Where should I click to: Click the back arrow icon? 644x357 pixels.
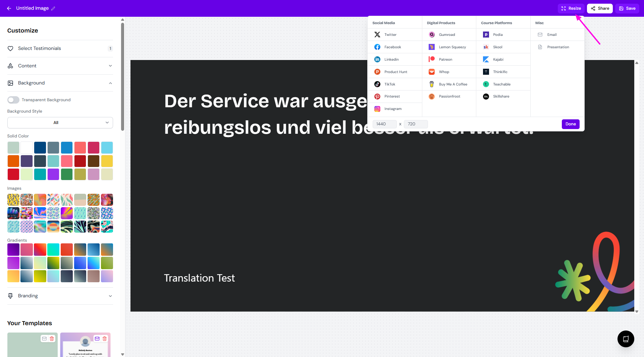coord(9,8)
